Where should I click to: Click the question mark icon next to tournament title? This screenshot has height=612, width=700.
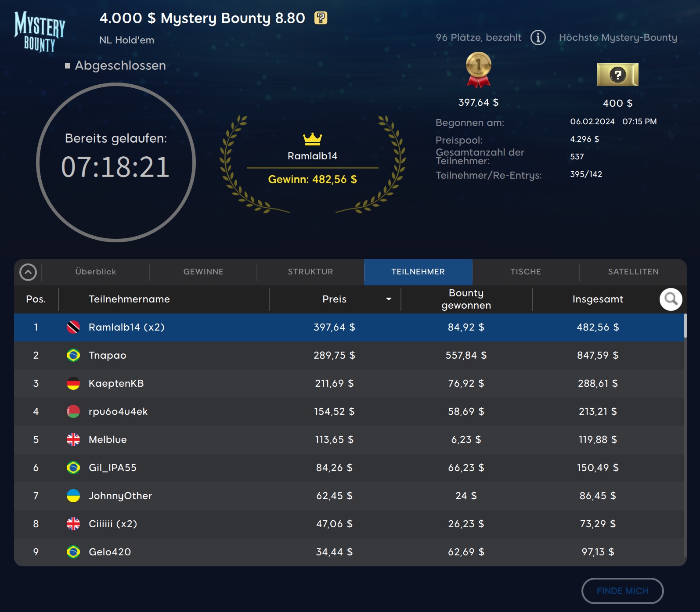coord(321,18)
